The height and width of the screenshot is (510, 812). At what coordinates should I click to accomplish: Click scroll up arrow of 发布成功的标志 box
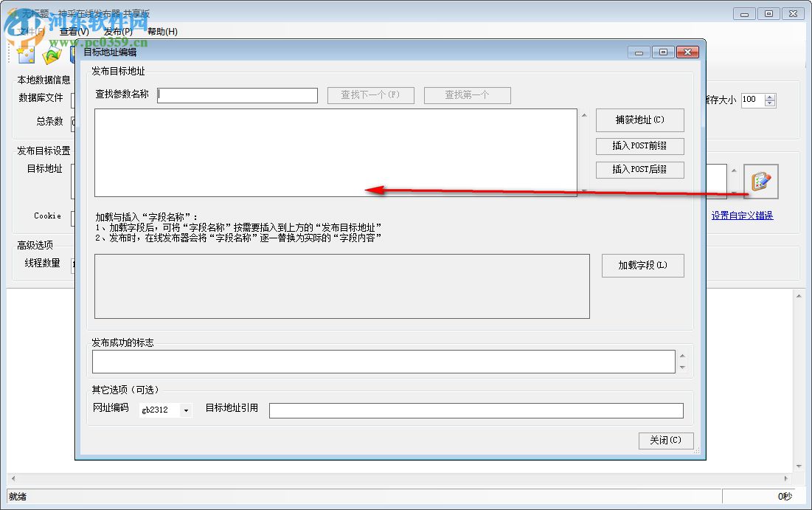(682, 356)
